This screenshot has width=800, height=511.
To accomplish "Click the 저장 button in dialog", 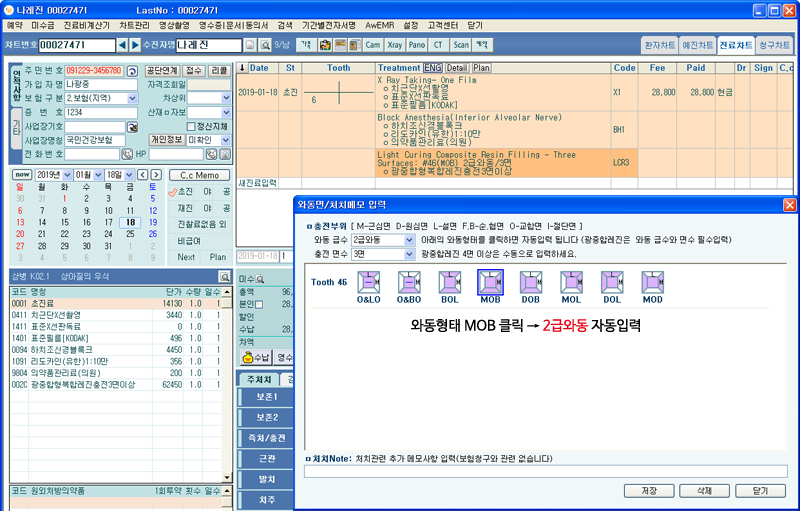I will point(649,491).
